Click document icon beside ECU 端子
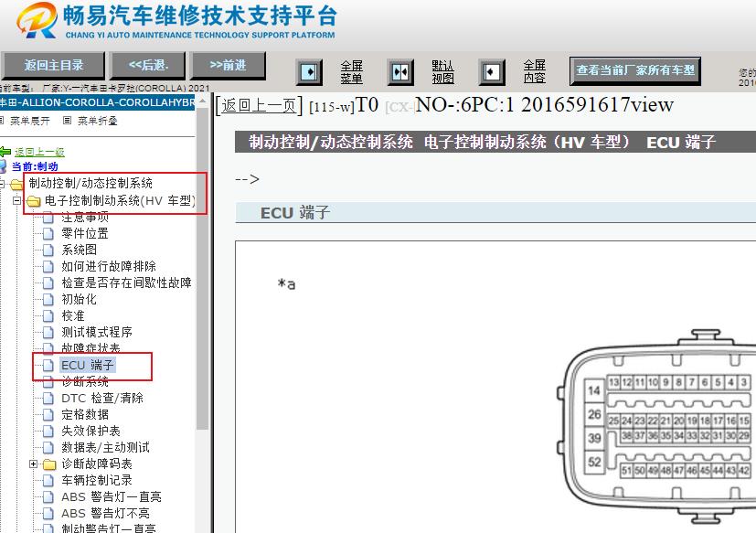The width and height of the screenshot is (756, 533). 48,365
